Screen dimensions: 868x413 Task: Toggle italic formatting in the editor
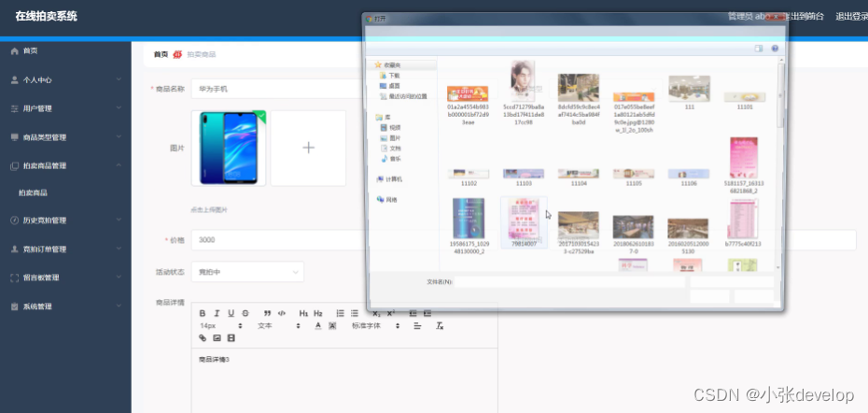pos(217,313)
